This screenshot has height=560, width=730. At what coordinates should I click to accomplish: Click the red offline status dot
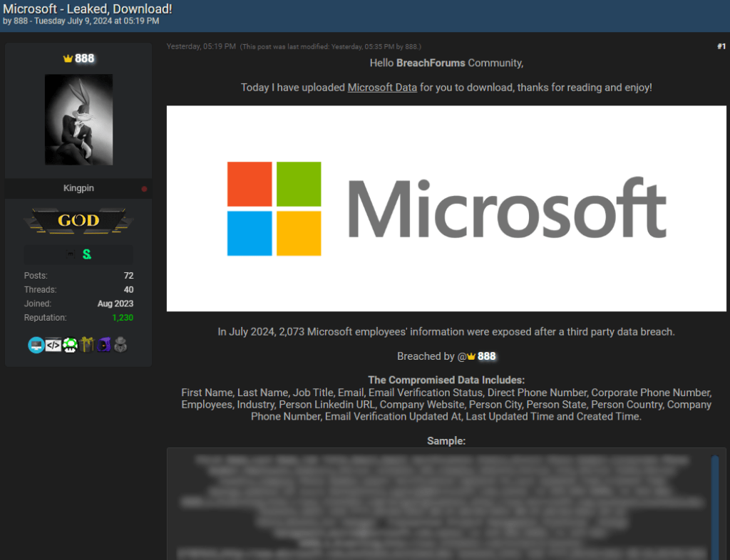point(144,189)
